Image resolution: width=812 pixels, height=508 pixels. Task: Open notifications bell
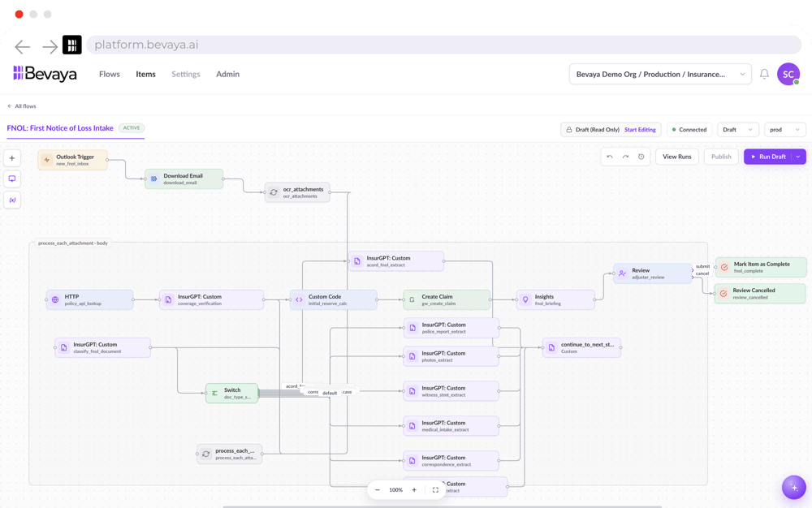point(764,74)
